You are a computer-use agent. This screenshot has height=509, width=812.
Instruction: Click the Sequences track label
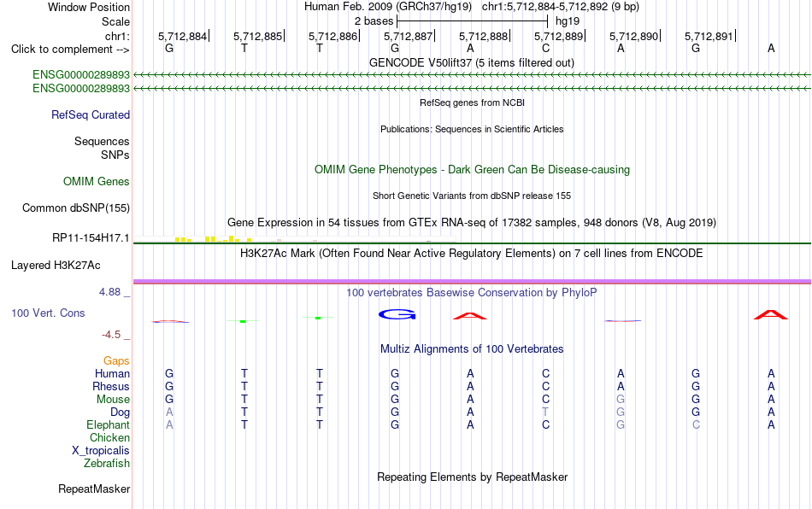[102, 141]
